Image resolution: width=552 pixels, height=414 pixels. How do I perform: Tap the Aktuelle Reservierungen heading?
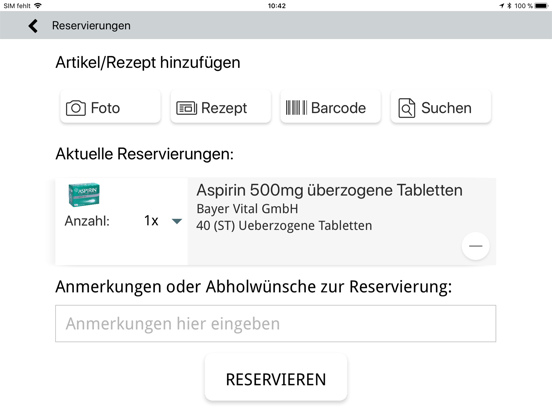(144, 154)
